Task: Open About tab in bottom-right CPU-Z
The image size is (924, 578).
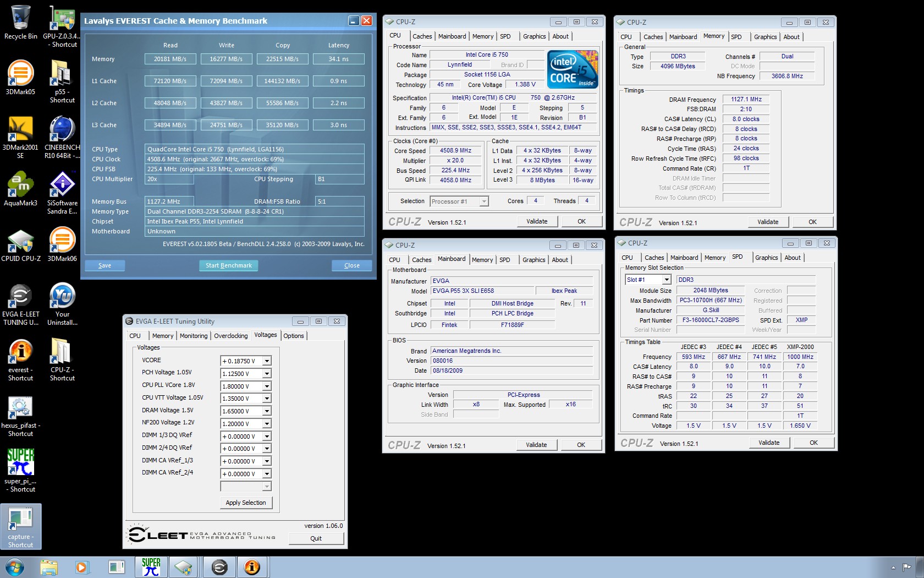Action: coord(793,258)
